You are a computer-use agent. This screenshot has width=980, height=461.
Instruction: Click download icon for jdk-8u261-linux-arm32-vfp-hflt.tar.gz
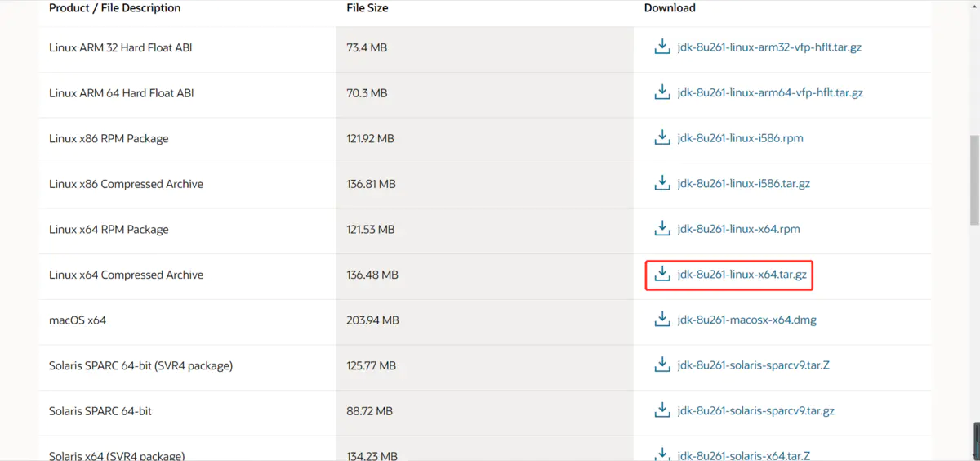(x=662, y=47)
